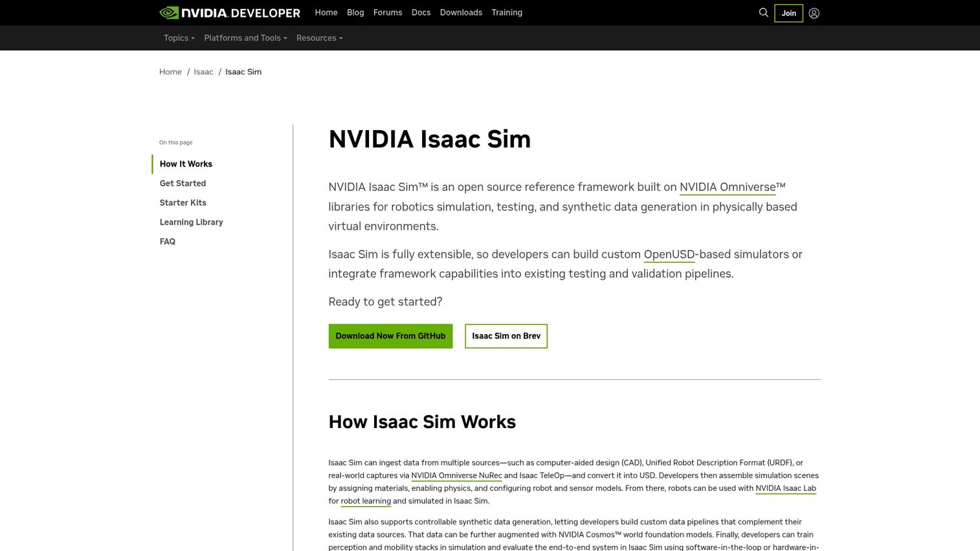Jump to Learning Library in sidebar
The width and height of the screenshot is (980, 551).
pos(192,222)
